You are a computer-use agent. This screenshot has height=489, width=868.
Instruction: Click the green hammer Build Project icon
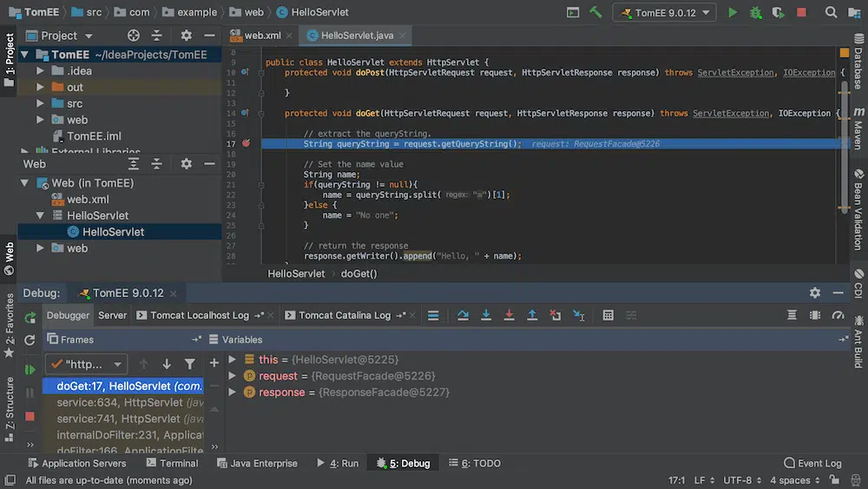click(595, 12)
